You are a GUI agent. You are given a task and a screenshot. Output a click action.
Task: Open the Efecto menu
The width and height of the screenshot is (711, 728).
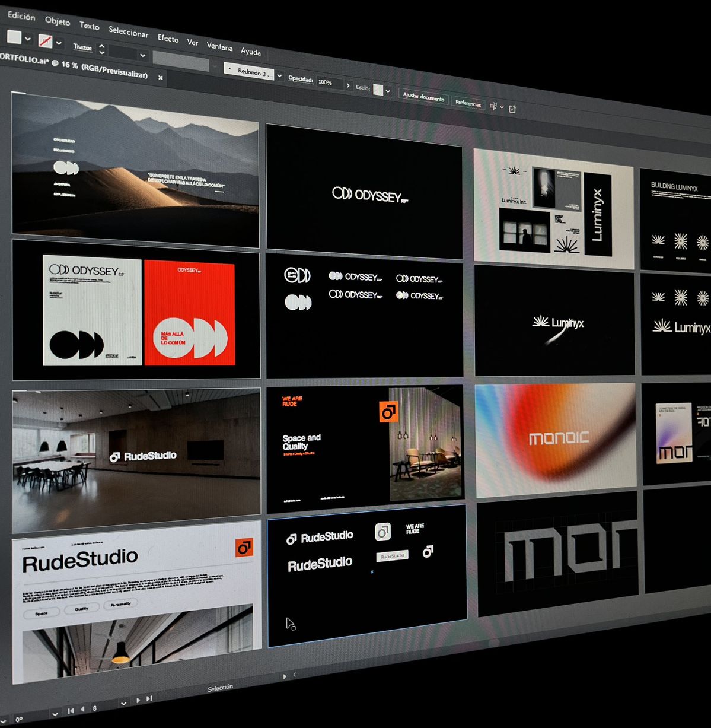pos(168,38)
